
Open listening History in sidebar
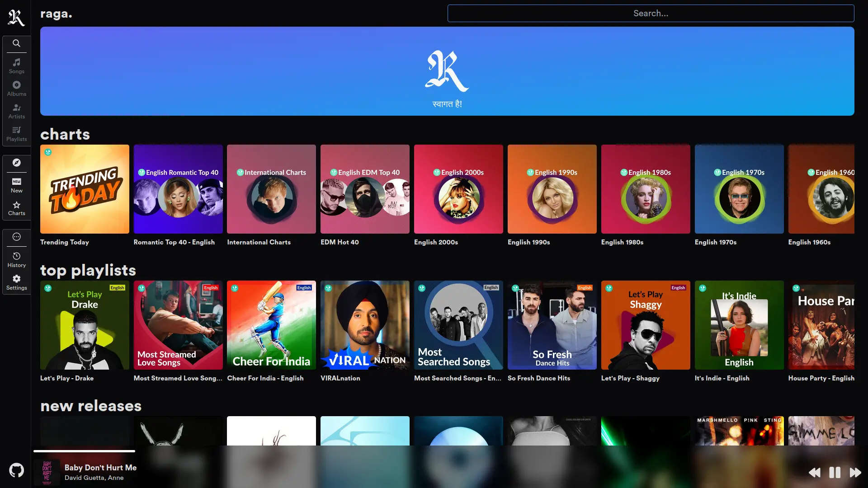[16, 259]
